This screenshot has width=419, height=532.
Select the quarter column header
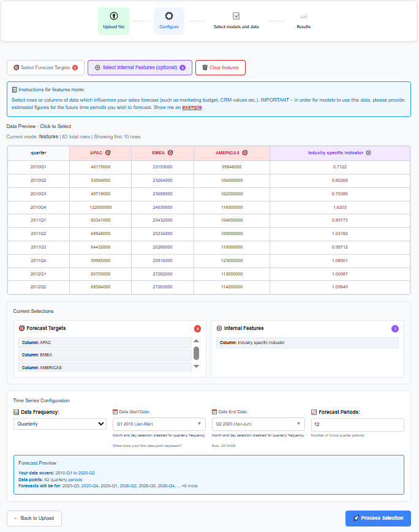click(39, 153)
